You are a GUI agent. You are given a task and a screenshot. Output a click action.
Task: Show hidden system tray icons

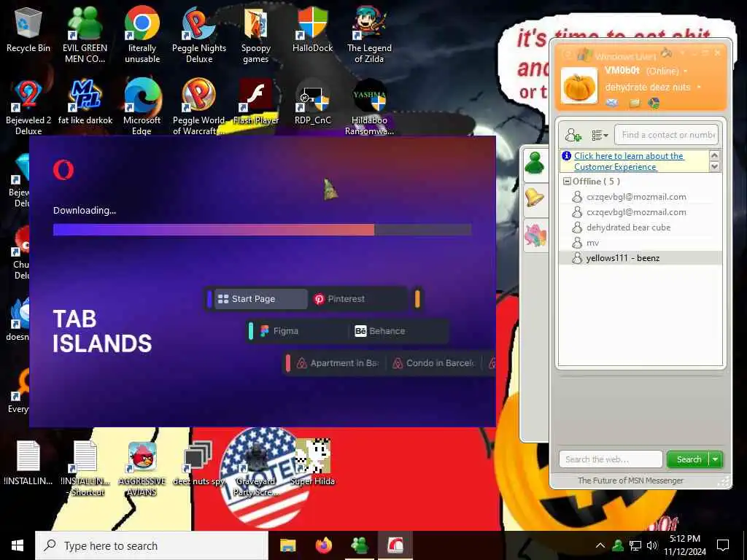click(x=600, y=545)
